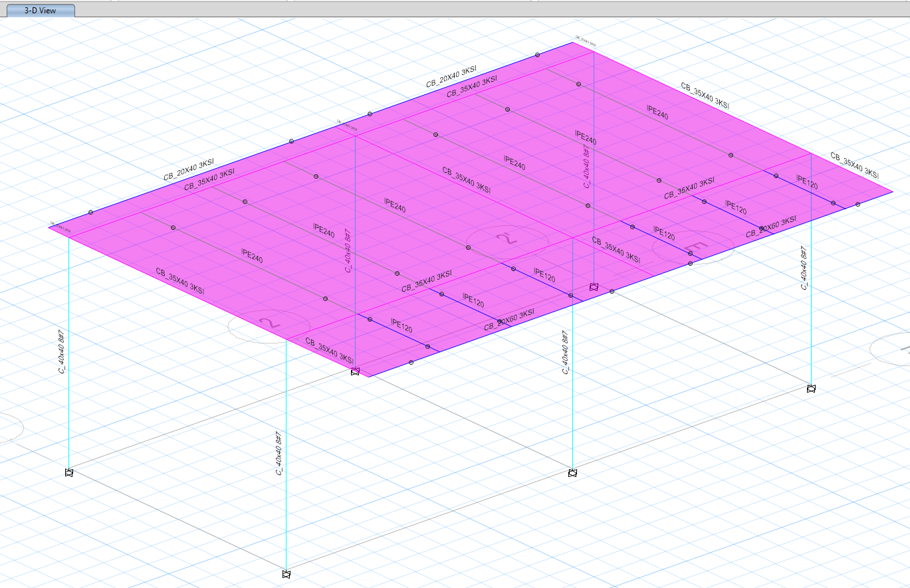The image size is (910, 588).
Task: Select the 3-D View tab
Action: [39, 11]
